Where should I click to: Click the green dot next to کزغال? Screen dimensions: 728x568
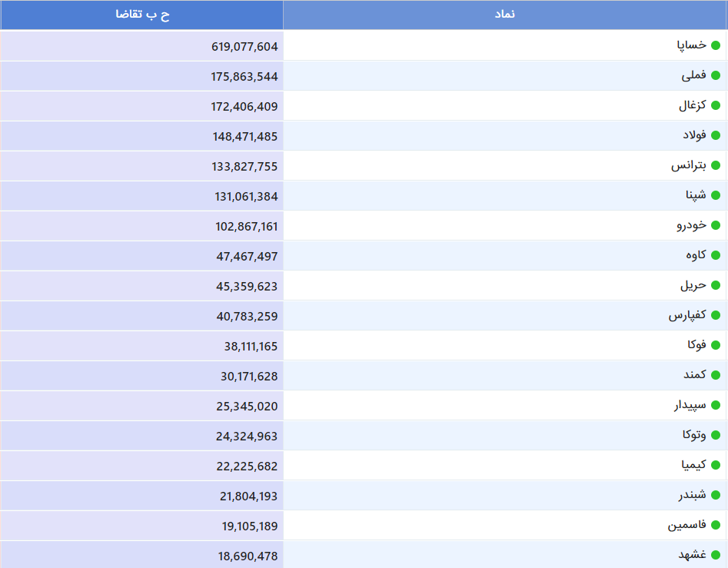(x=715, y=105)
